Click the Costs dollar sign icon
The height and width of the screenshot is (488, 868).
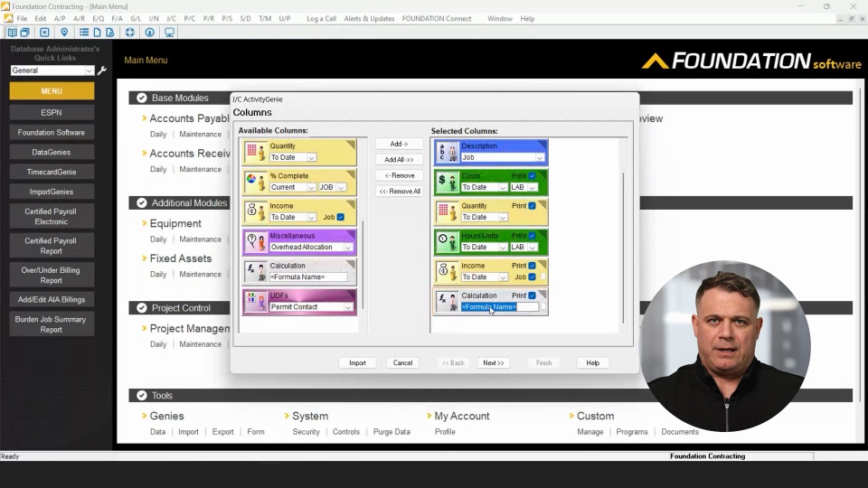tap(447, 182)
